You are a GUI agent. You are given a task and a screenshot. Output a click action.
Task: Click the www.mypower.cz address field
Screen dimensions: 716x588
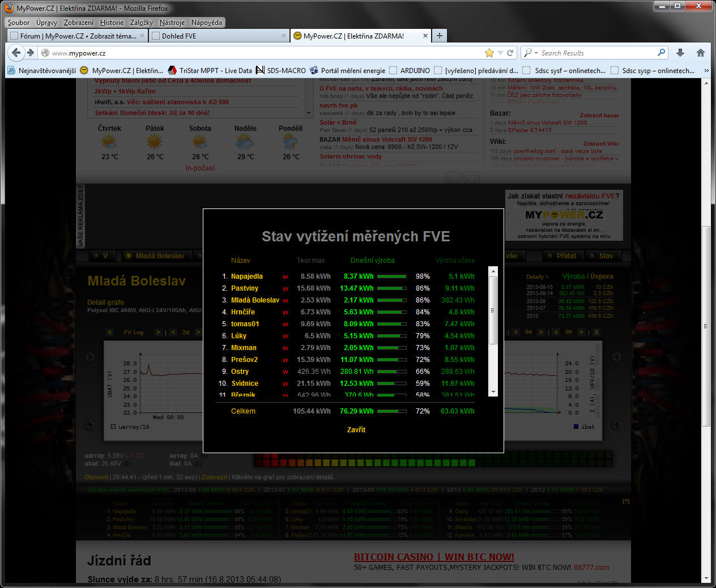click(255, 53)
